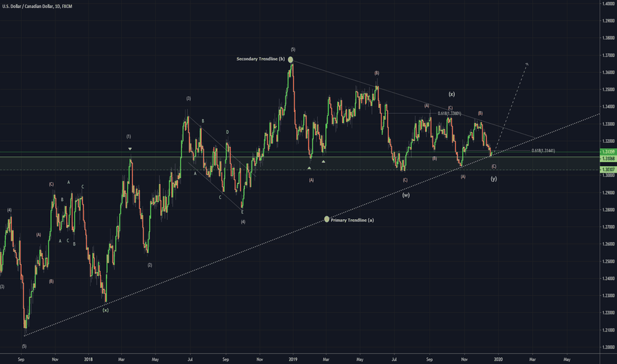Select the Primary Trendline (a) text label
The height and width of the screenshot is (364, 617).
point(352,220)
